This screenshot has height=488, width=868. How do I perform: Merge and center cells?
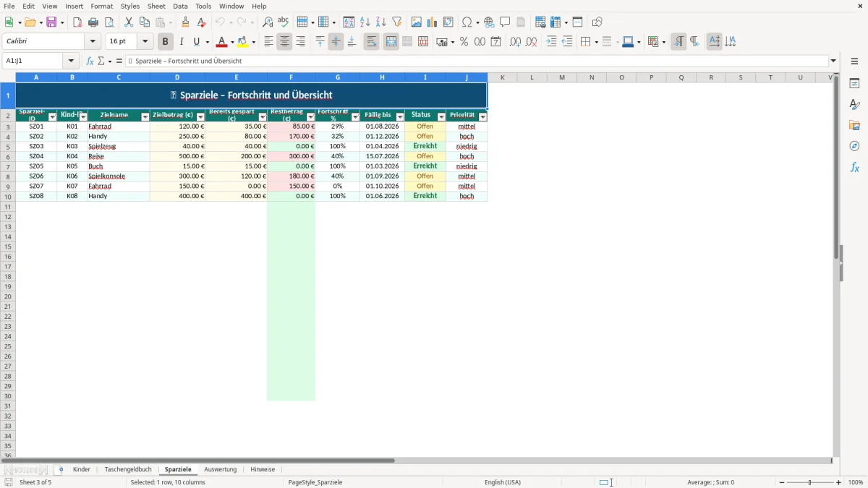click(391, 42)
